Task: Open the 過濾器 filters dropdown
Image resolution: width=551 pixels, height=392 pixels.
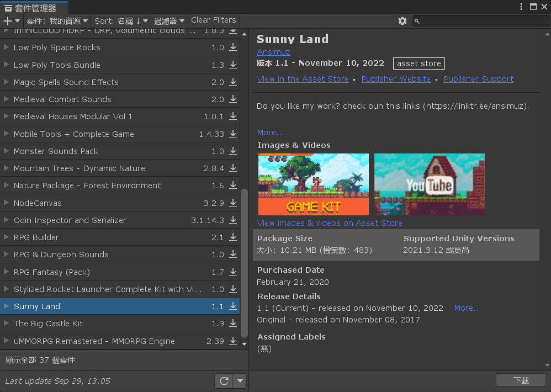Action: coord(169,21)
